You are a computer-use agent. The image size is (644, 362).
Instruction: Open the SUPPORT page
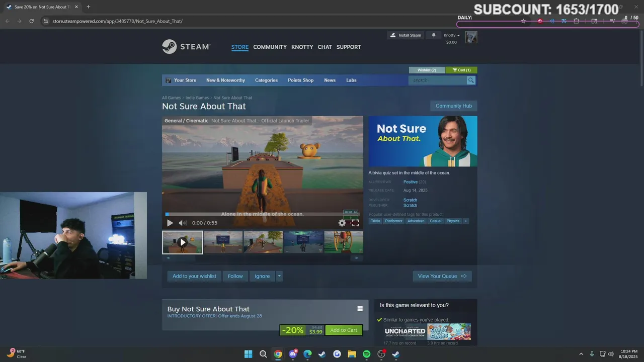pyautogui.click(x=349, y=47)
